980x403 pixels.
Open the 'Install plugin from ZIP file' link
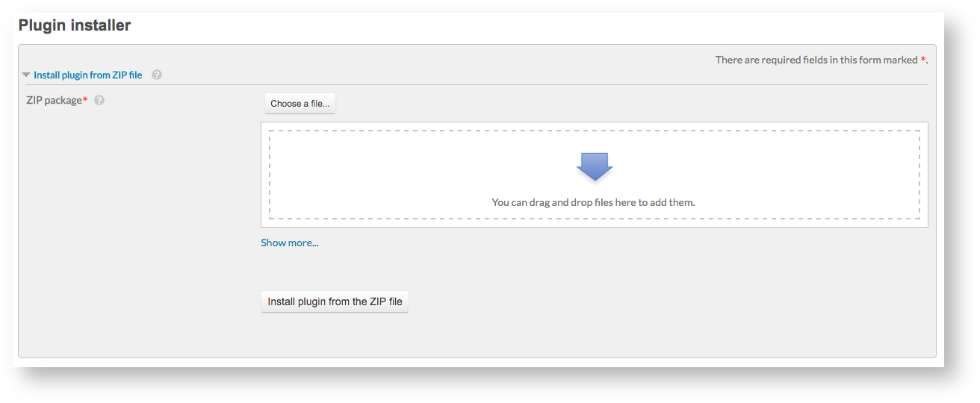tap(87, 75)
